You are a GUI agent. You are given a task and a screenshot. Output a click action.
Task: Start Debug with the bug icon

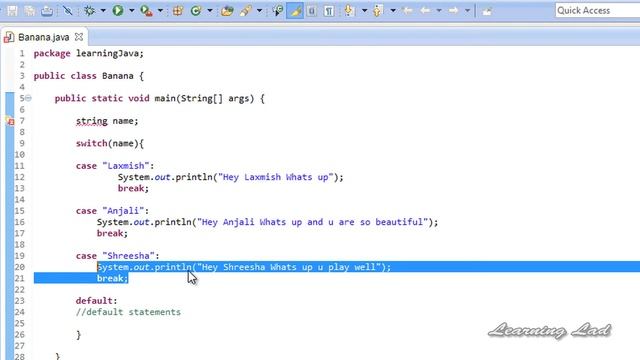[x=89, y=11]
